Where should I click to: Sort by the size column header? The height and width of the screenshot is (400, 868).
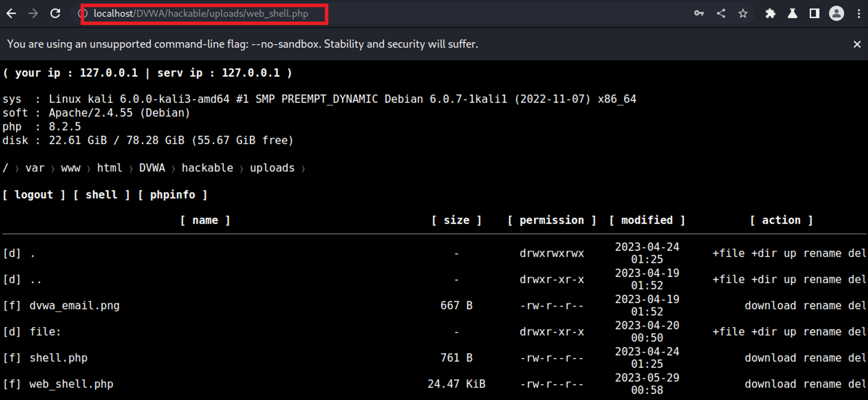457,220
